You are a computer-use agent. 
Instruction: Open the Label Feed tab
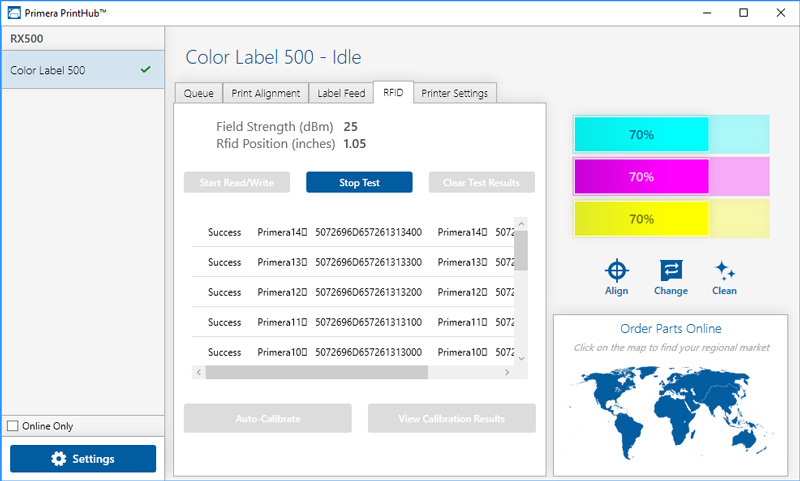coord(341,93)
